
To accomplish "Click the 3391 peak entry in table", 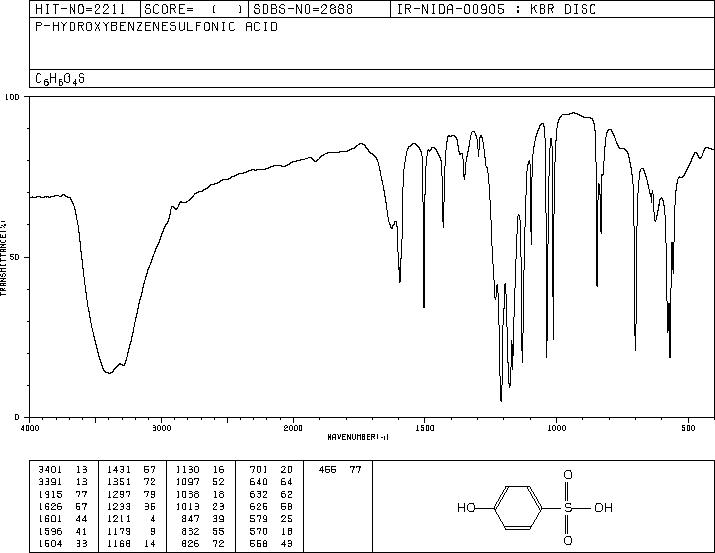I will pos(63,482).
